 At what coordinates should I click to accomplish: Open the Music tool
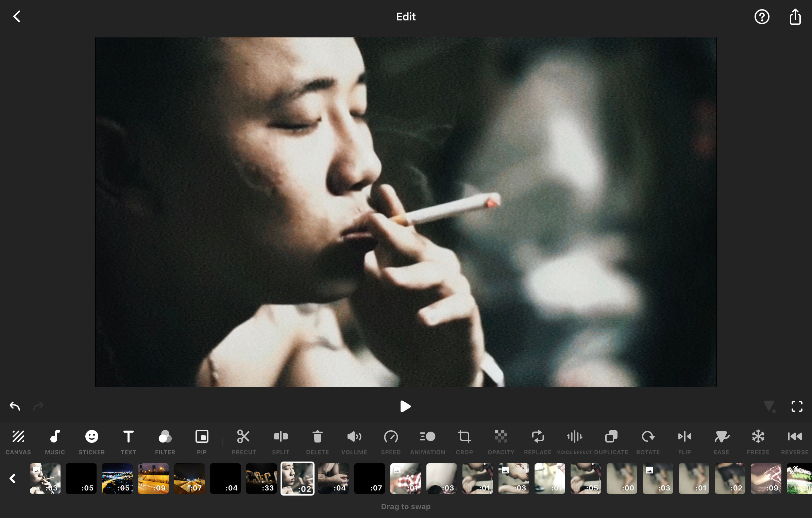pos(55,442)
